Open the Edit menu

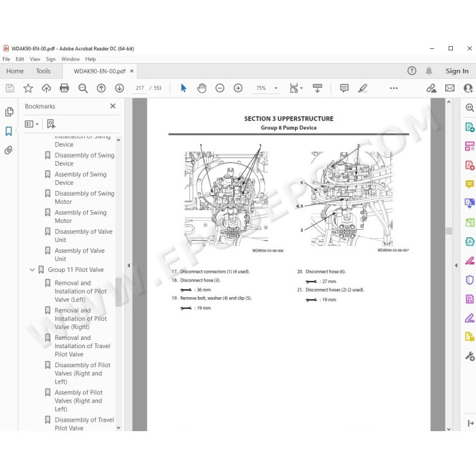[20, 59]
